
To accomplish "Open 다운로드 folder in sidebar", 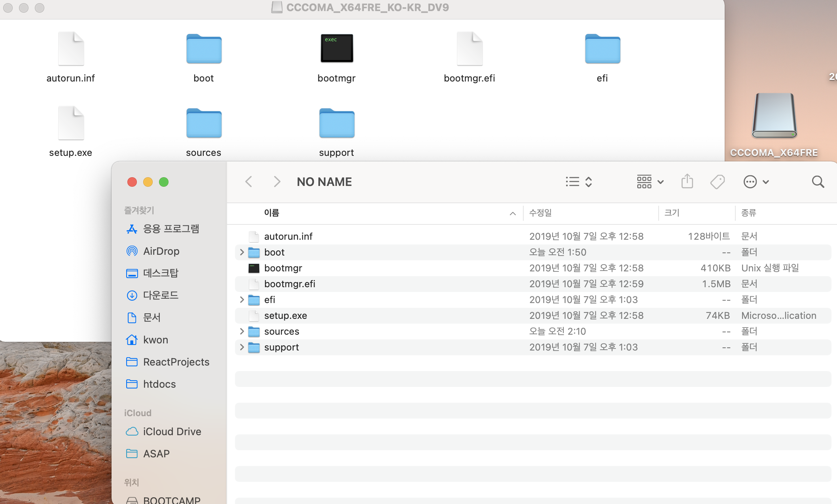I will 161,295.
